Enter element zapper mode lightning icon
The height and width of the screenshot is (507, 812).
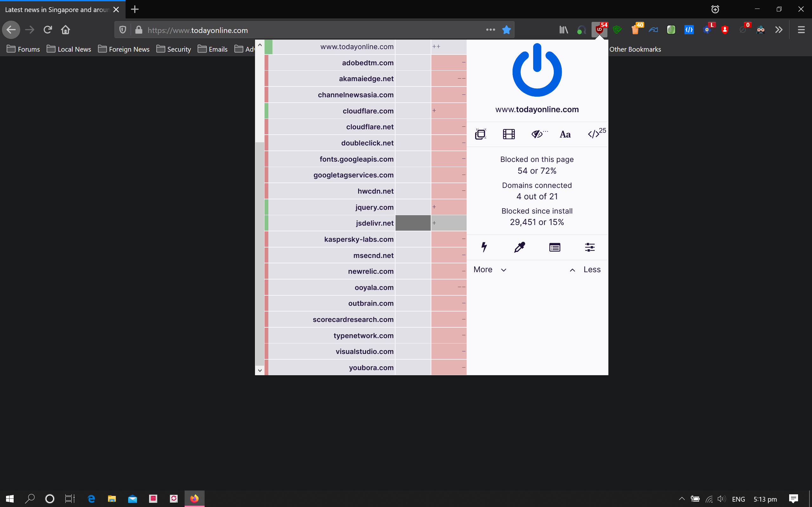484,247
